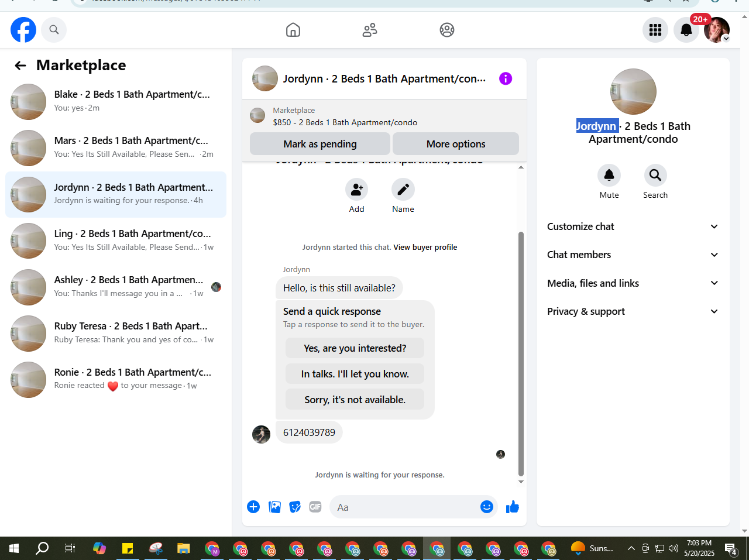
Task: Mute the conversation with bell icon
Action: click(609, 175)
